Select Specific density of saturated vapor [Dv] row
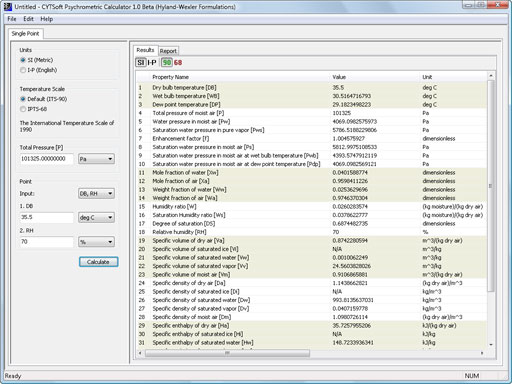The height and width of the screenshot is (384, 512). [x=311, y=309]
